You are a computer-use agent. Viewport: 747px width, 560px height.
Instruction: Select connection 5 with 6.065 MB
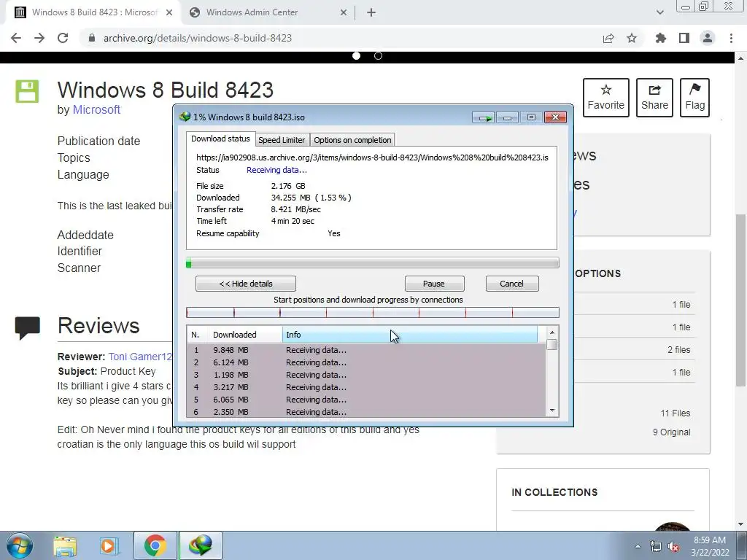pos(366,400)
